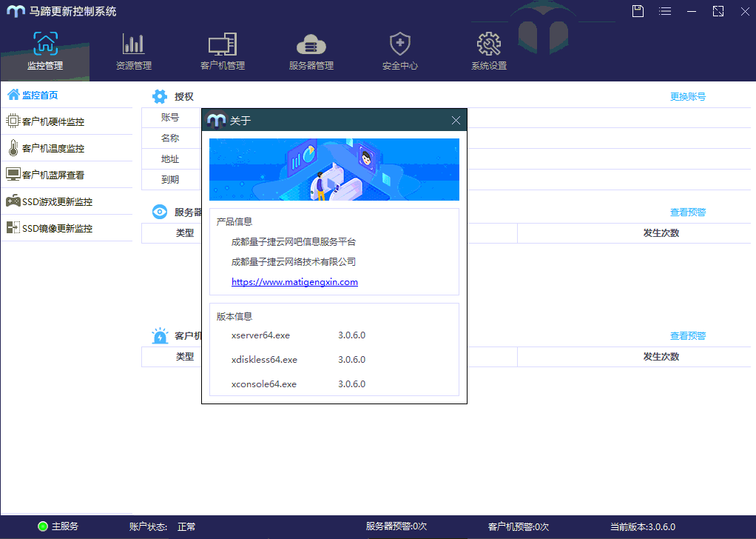The image size is (756, 539).
Task: Click the 到期 row label
Action: pyautogui.click(x=170, y=179)
